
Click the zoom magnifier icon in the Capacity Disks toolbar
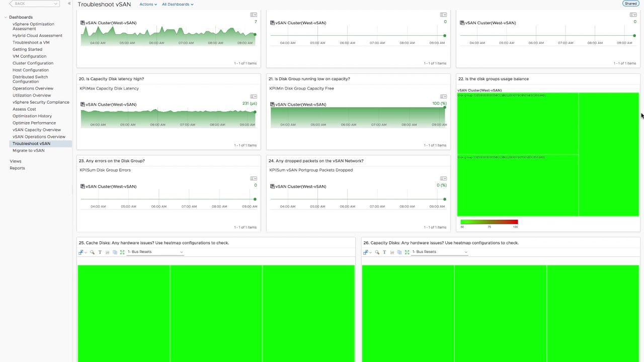coord(377,252)
